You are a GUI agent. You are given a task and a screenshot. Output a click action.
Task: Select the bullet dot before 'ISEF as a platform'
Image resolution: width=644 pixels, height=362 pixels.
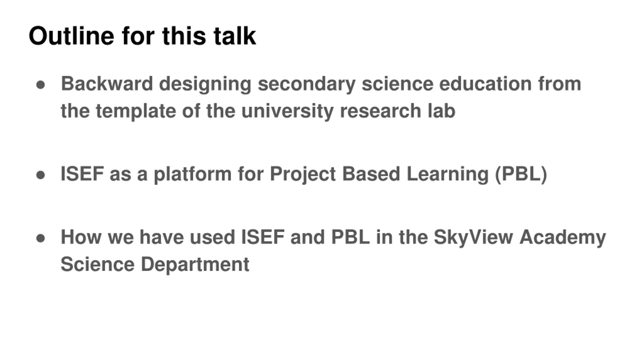[41, 175]
